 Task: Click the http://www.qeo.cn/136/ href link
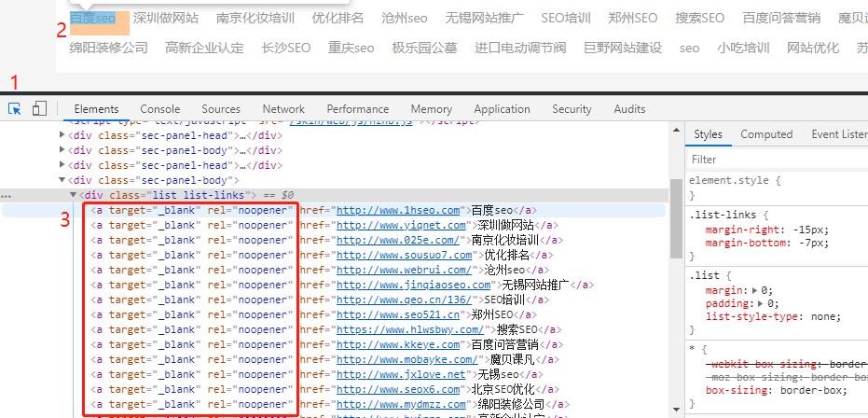[404, 300]
